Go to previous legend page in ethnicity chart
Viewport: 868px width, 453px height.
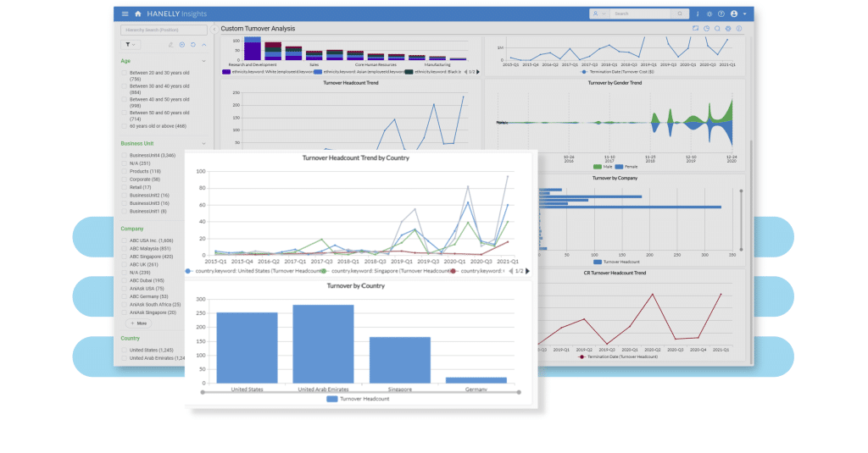point(465,72)
